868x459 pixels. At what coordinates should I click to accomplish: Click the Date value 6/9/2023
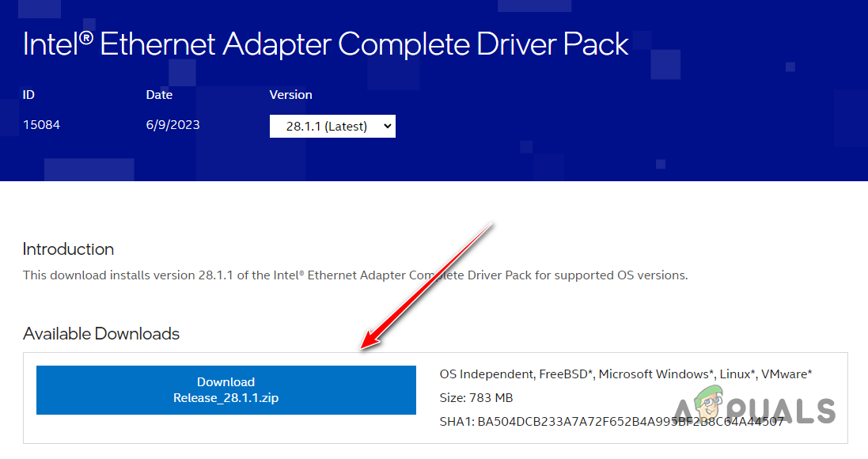(x=172, y=124)
